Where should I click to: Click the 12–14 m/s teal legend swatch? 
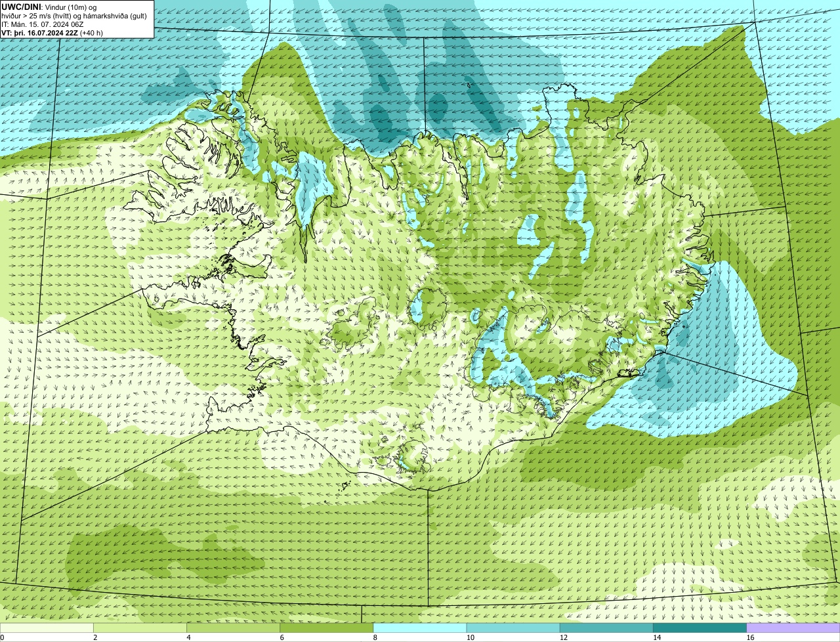click(606, 628)
